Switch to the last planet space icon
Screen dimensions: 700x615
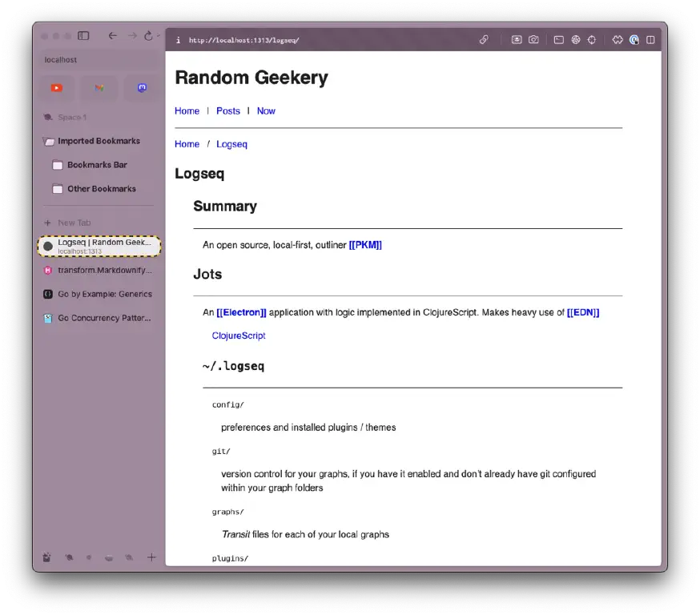129,557
